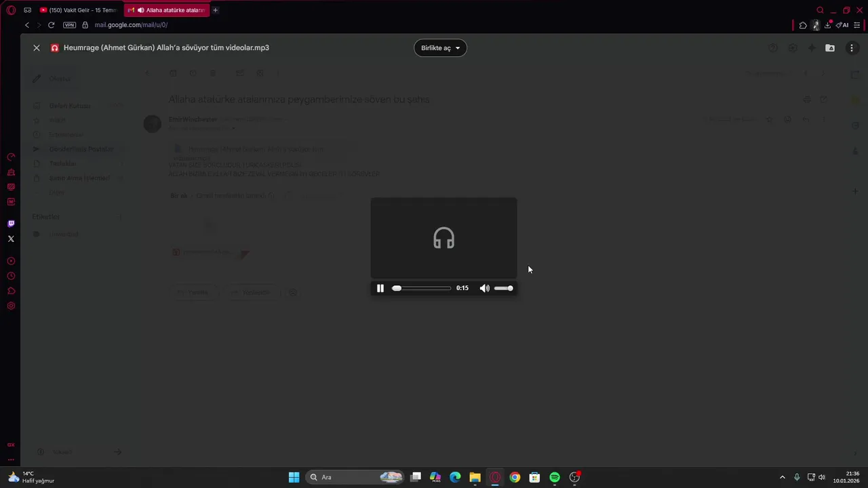
Task: Switch to the Vakit Gelir YouTube tab
Action: coord(79,10)
